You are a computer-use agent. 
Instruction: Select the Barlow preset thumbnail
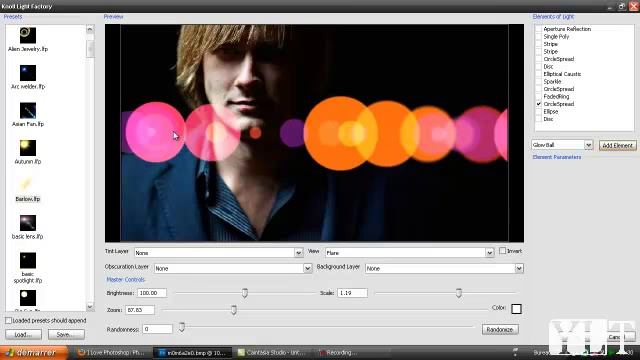pos(28,185)
